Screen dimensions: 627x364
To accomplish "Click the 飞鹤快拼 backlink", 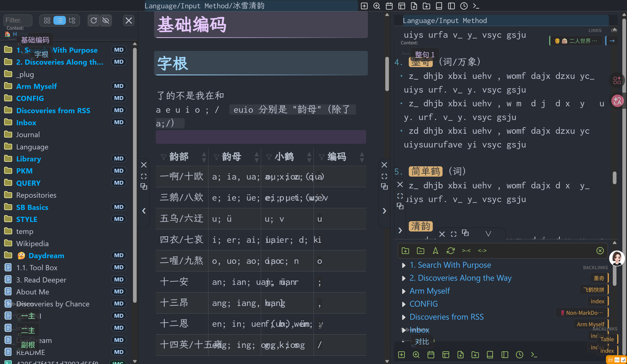I will coord(594,290).
